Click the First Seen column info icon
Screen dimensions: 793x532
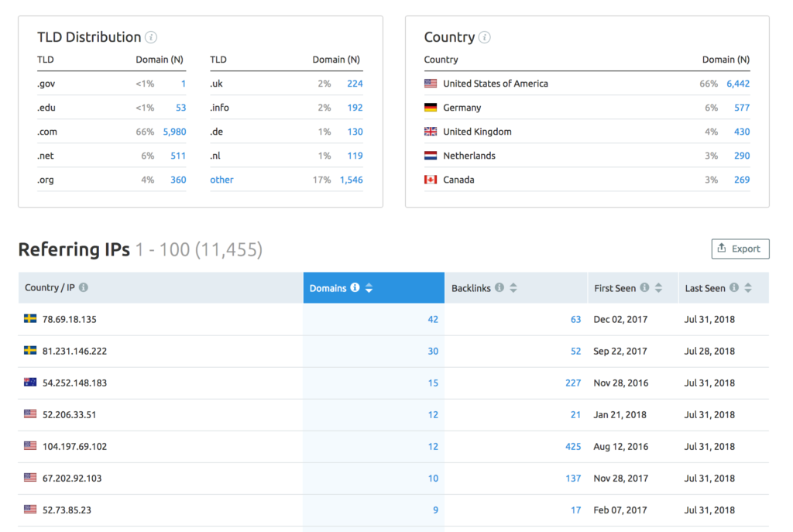point(644,287)
